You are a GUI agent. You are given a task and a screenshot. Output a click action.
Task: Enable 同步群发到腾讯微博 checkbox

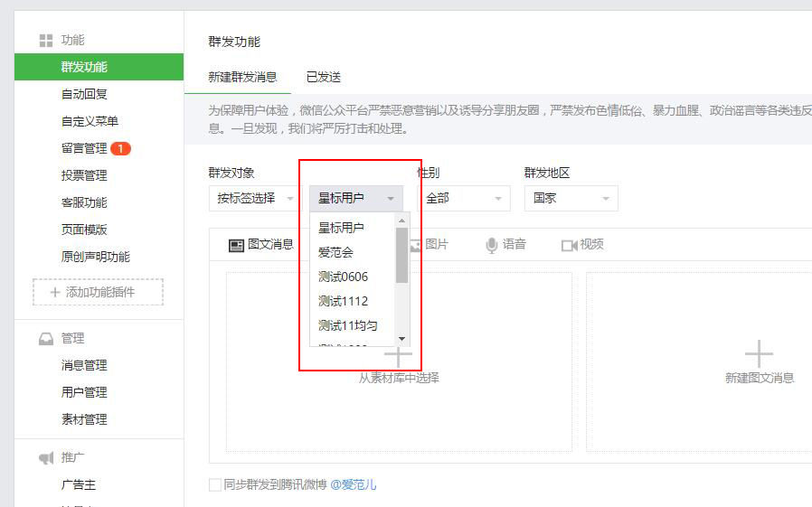215,485
